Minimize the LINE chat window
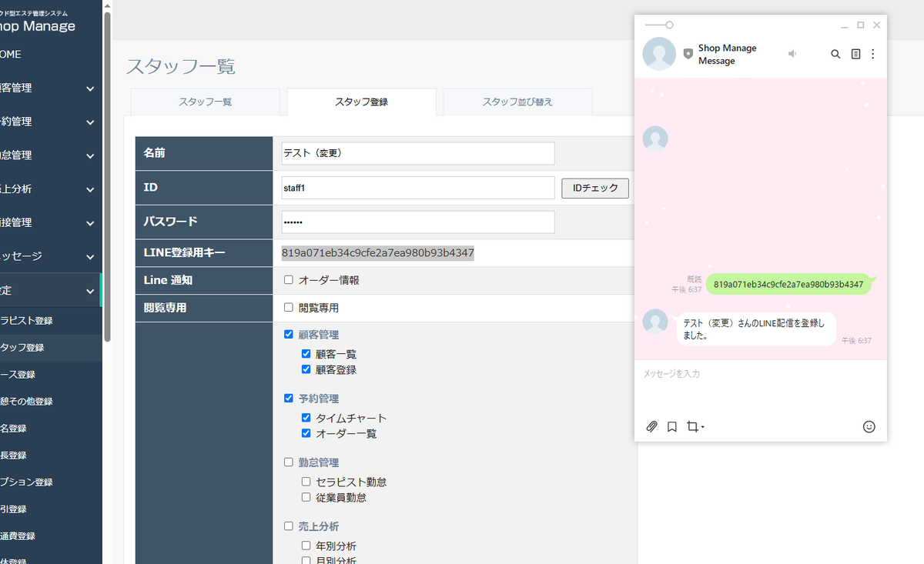This screenshot has height=564, width=924. pos(845,25)
